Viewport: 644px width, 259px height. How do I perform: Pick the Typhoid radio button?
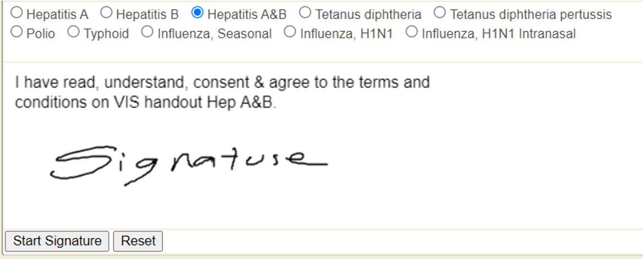point(74,32)
